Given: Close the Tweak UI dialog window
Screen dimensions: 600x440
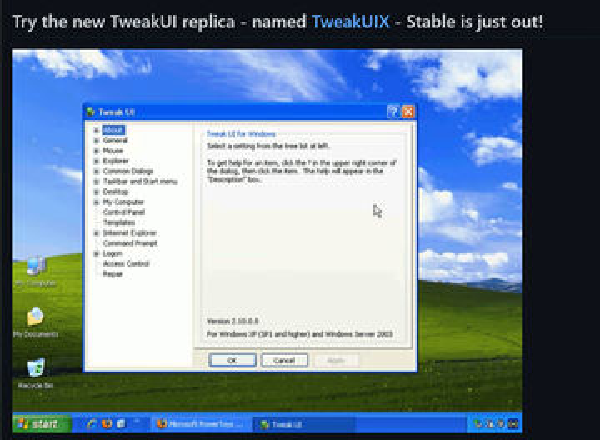Looking at the screenshot, I should 408,112.
